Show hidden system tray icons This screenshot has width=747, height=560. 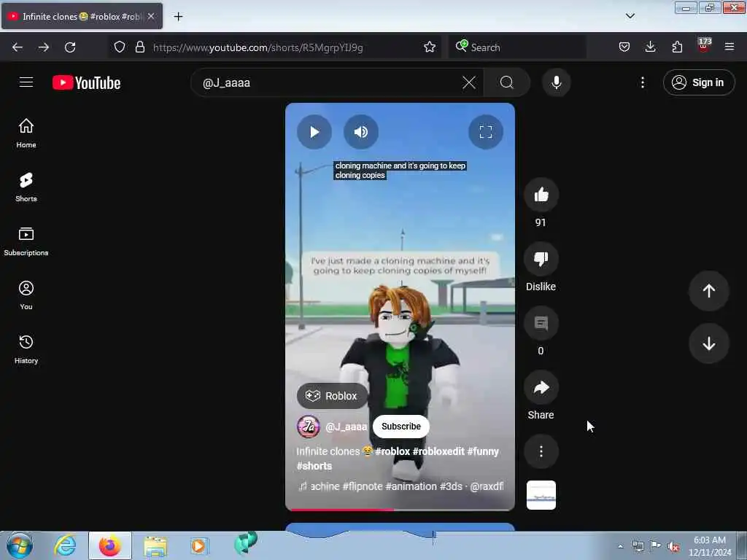(x=621, y=546)
